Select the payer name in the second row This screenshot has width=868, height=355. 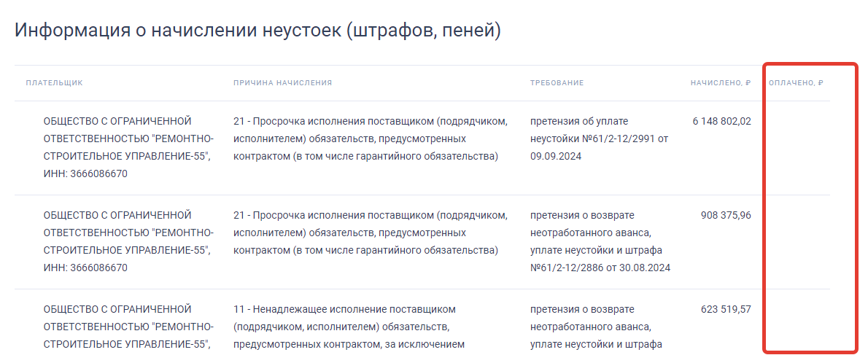coord(128,241)
